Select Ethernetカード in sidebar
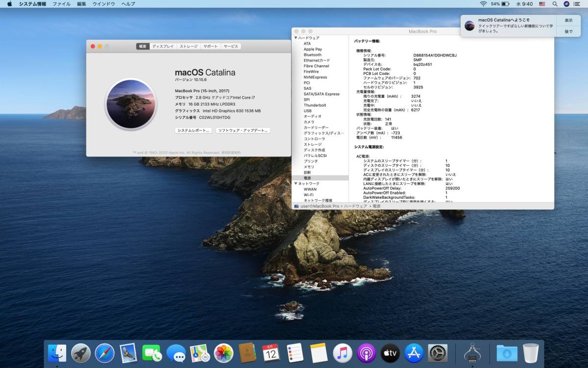 tap(317, 60)
